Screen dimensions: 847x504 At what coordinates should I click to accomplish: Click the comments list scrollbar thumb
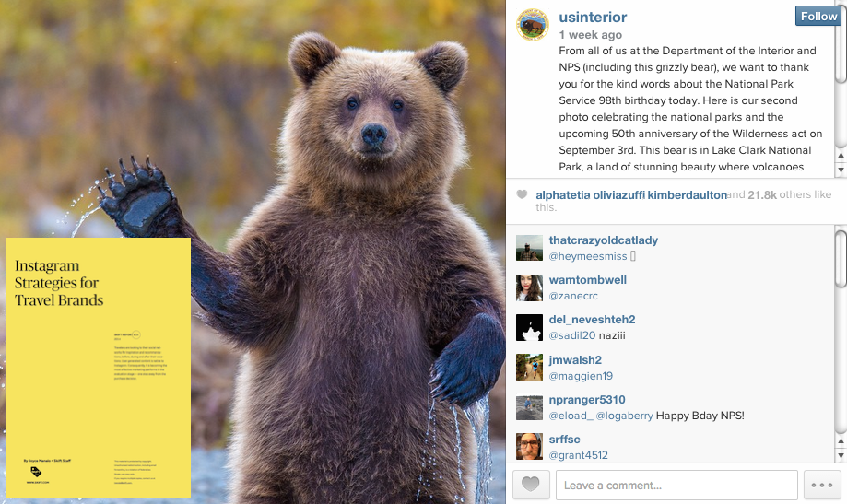click(841, 259)
